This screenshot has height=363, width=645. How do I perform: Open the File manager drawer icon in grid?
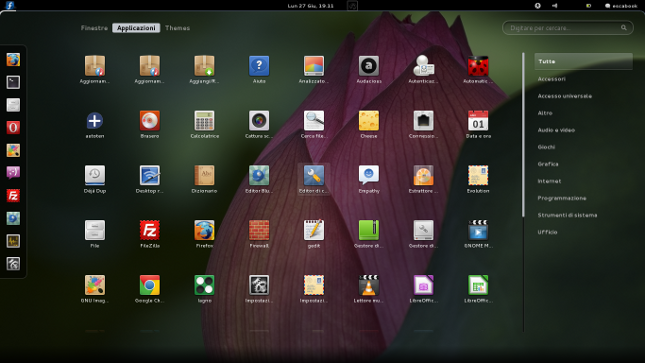coord(95,230)
